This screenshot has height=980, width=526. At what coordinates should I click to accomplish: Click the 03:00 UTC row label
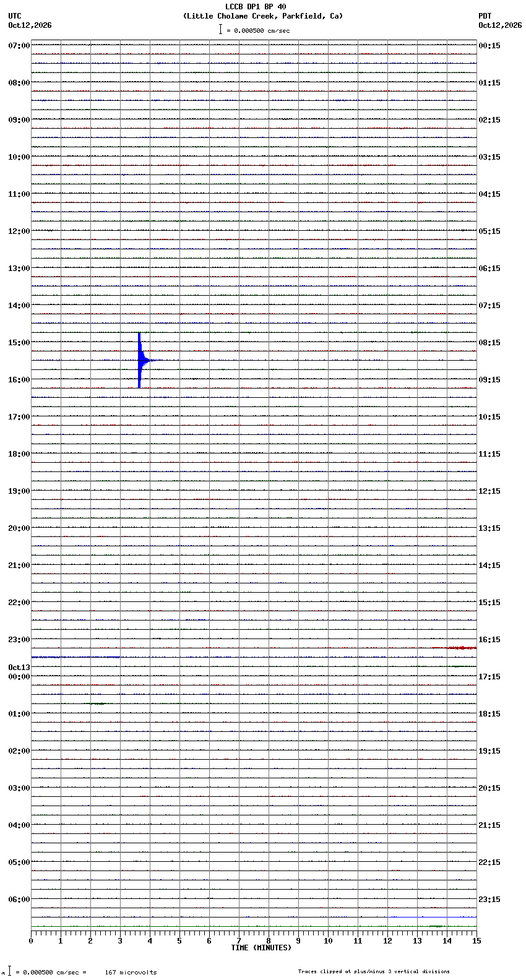19,788
